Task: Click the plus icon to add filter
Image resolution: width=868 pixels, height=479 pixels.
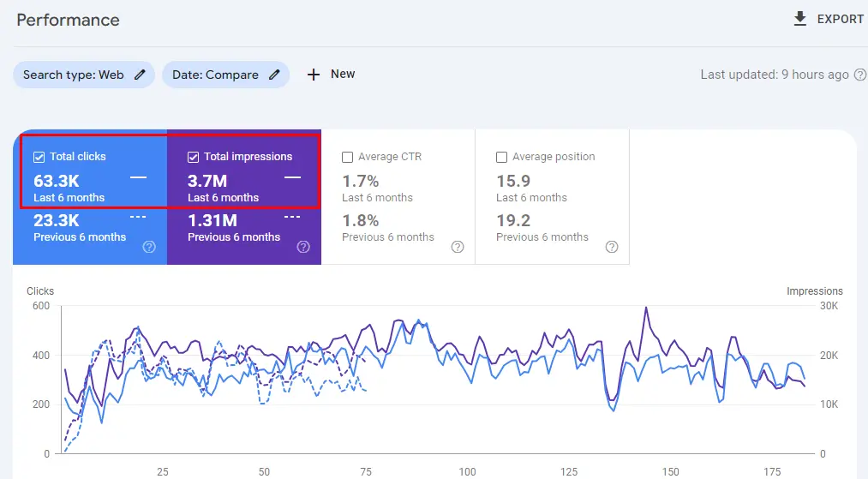Action: pyautogui.click(x=314, y=75)
